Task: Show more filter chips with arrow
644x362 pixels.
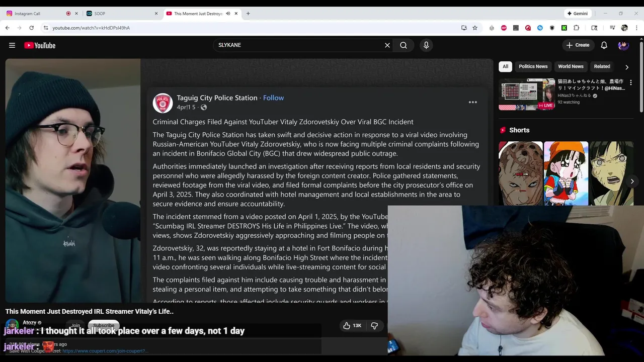Action: 627,67
